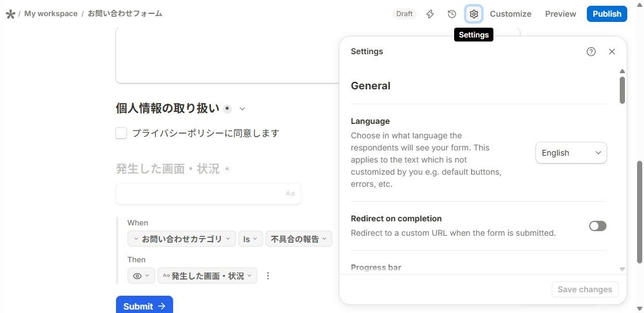This screenshot has height=313, width=644.
Task: Click the 発生した画面・状況 field label
Action: pos(167,169)
